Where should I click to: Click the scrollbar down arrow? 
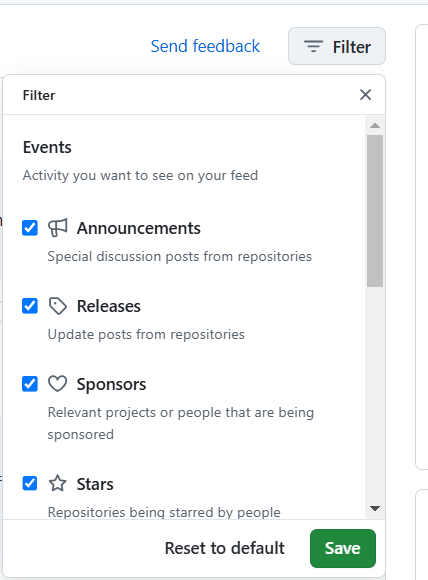[x=375, y=509]
